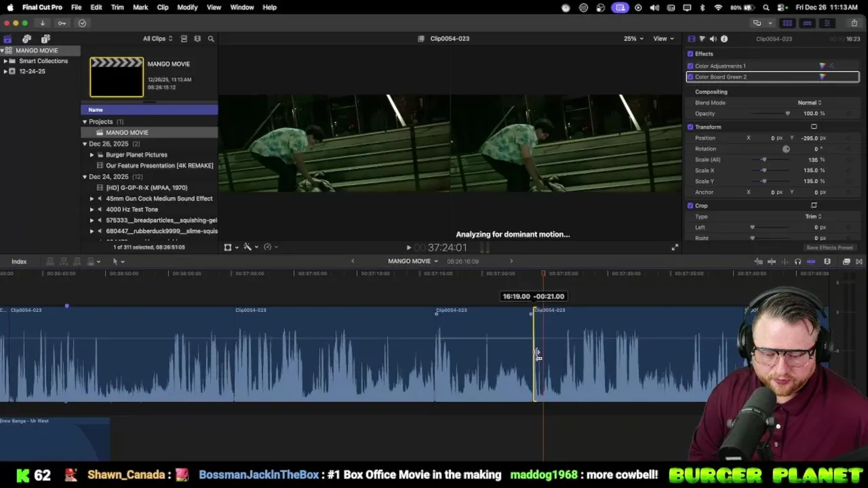868x488 pixels.
Task: Disable Color Board Green 2 effect
Action: tap(690, 77)
